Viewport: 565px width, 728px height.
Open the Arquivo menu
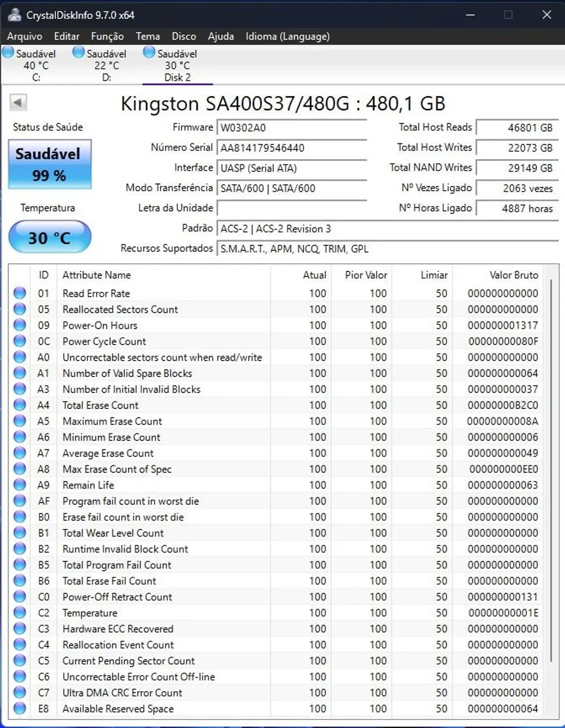pyautogui.click(x=24, y=36)
